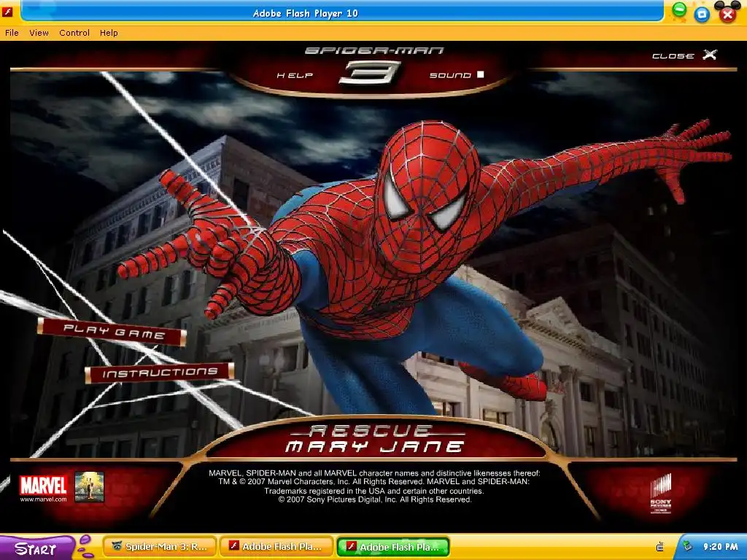Switch to Spider-Man 3 taskbar window
The image size is (747, 560).
point(160,547)
